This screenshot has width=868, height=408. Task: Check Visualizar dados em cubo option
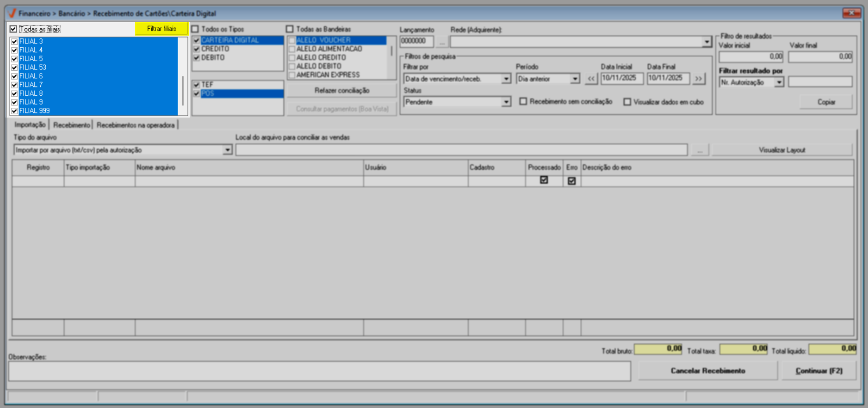[627, 102]
